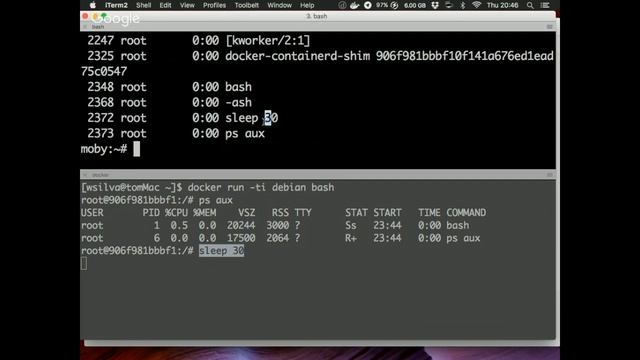Click the bash COMMAND entry for PID 1
The height and width of the screenshot is (360, 640).
coord(458,225)
